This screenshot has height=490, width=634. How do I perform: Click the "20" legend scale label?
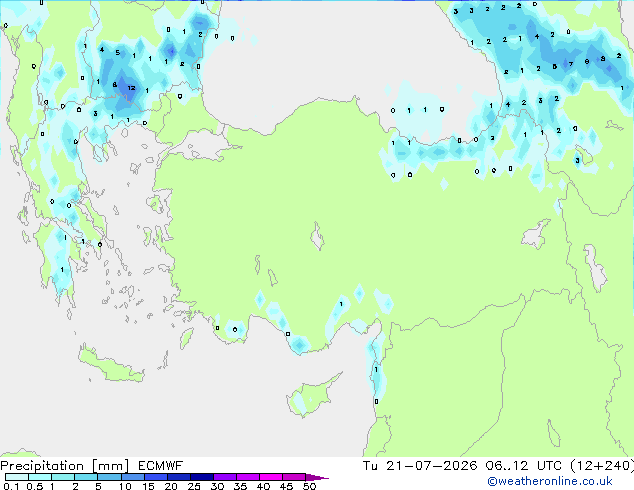(x=171, y=486)
